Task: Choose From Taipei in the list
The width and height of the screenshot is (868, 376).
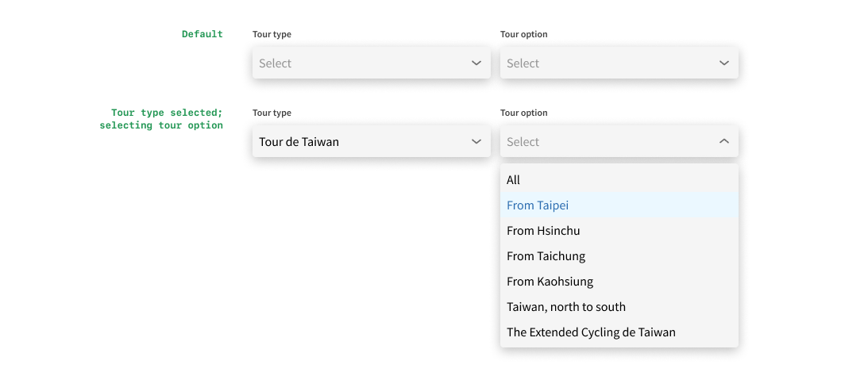Action: point(619,205)
